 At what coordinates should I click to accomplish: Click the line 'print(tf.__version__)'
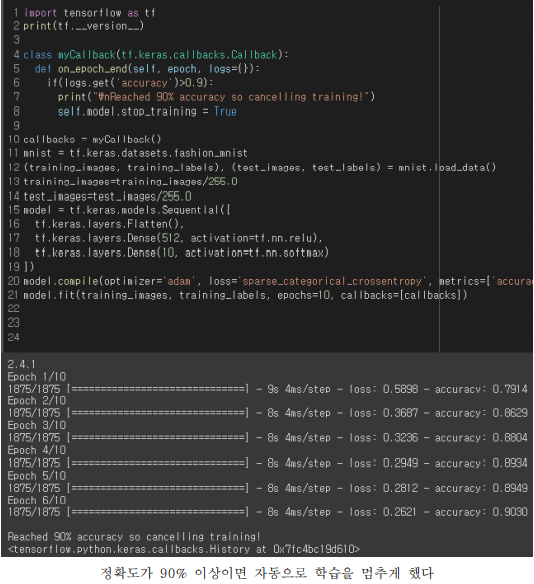(x=83, y=26)
